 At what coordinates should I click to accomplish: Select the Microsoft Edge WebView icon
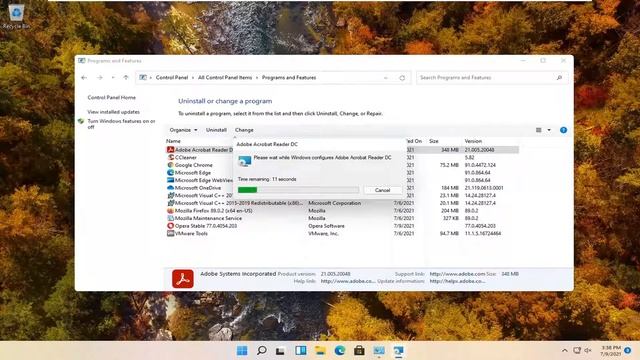click(170, 180)
